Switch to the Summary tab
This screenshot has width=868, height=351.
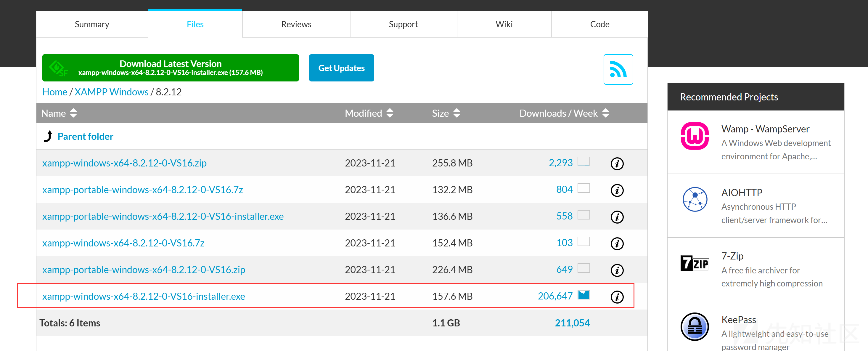coord(92,24)
